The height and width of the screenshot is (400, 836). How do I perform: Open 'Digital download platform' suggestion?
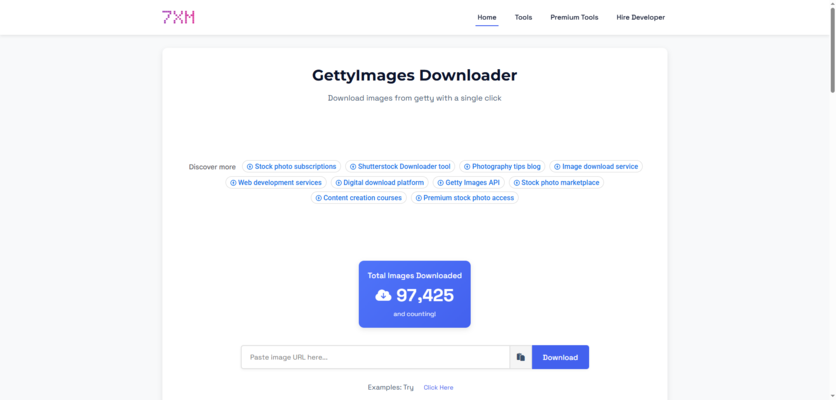pyautogui.click(x=380, y=182)
